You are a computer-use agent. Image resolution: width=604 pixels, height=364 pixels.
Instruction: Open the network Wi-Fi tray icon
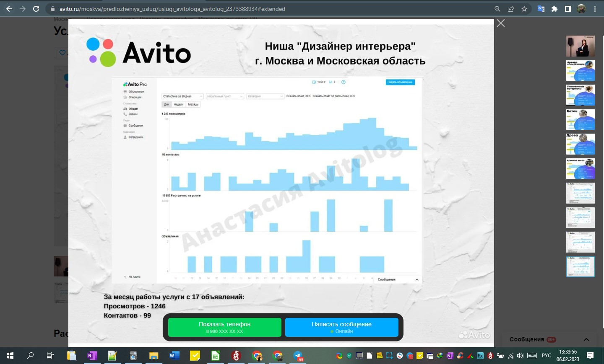[510, 356]
